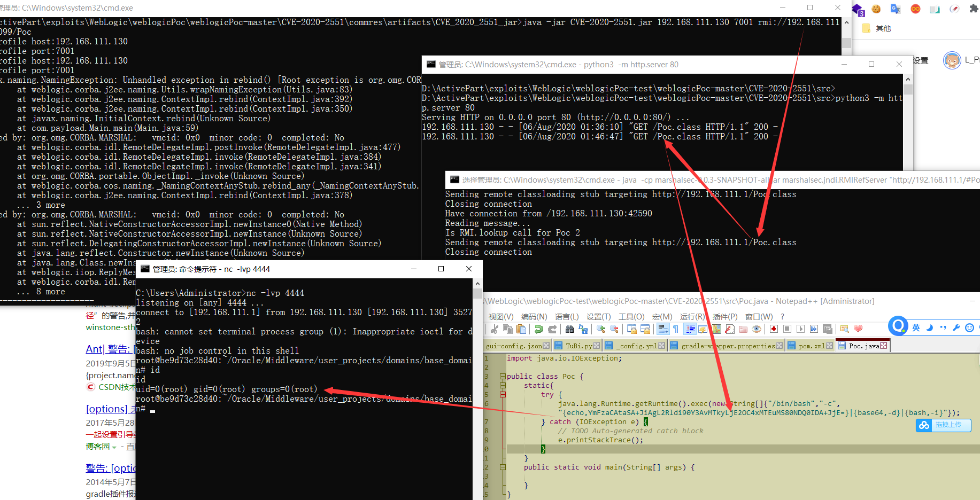Switch to the pom.xml tab
The width and height of the screenshot is (980, 500).
click(811, 346)
